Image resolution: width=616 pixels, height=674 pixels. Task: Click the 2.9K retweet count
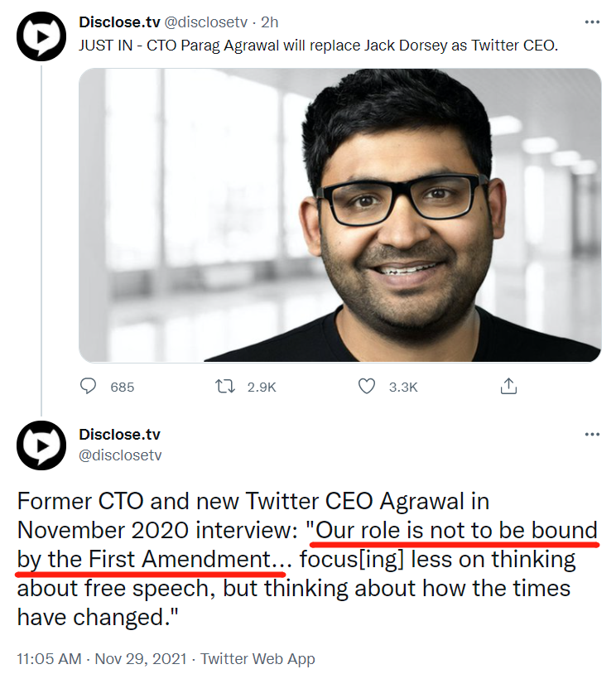261,387
